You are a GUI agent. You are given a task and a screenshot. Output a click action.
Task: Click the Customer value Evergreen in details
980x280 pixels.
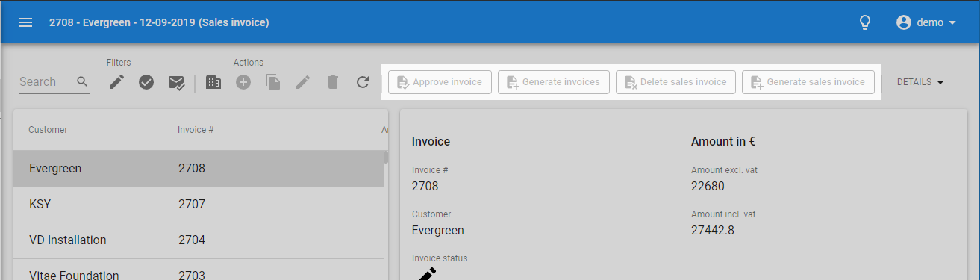pyautogui.click(x=438, y=230)
